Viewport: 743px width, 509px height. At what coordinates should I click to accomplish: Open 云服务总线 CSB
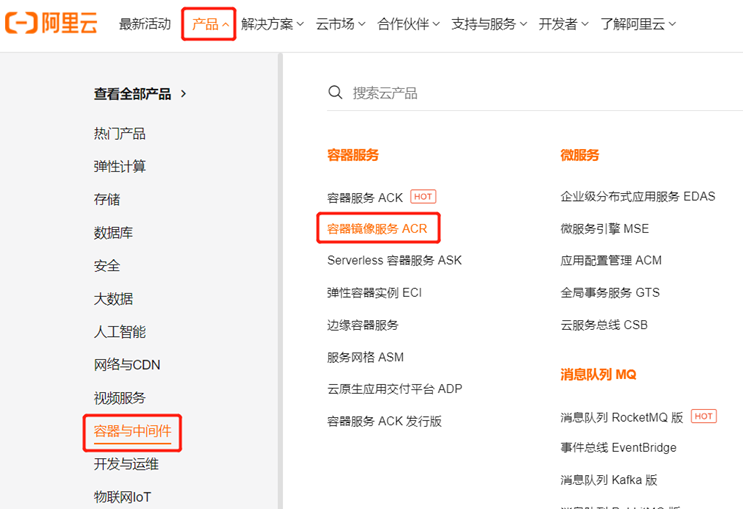click(604, 325)
